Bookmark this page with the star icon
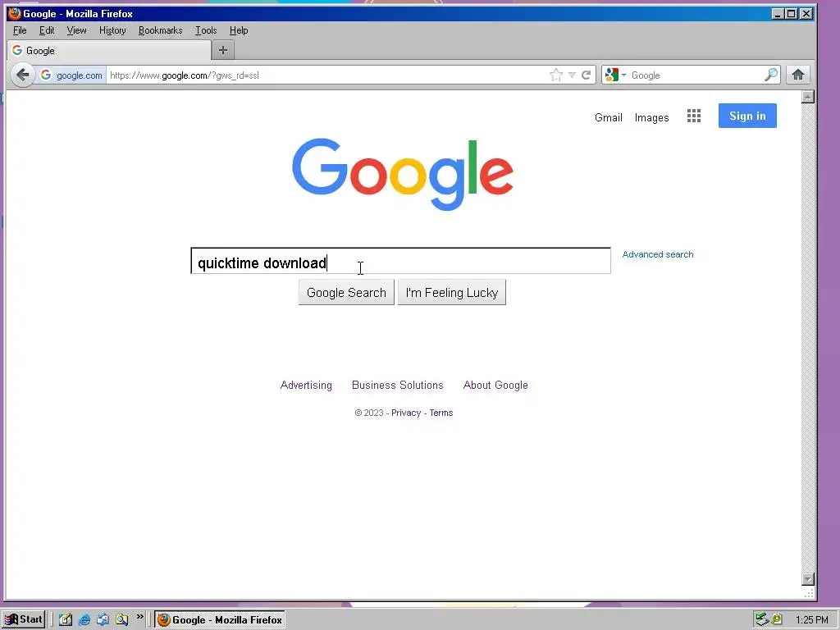Image resolution: width=840 pixels, height=630 pixels. (x=556, y=75)
